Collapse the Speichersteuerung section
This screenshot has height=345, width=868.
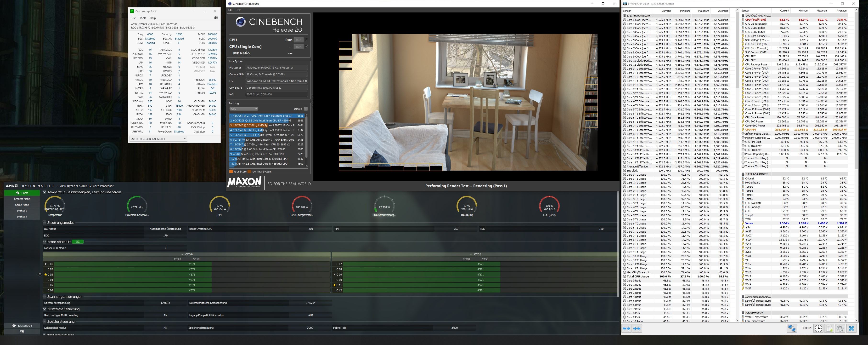coord(45,322)
